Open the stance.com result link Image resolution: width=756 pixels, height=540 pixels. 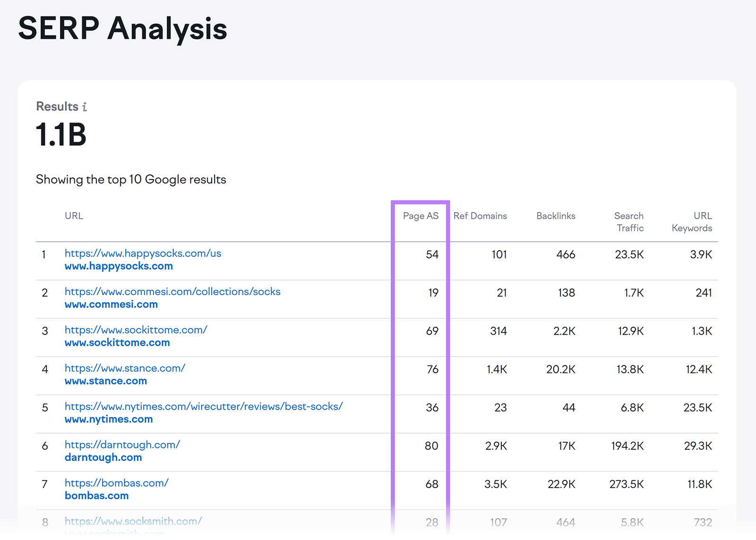[125, 368]
